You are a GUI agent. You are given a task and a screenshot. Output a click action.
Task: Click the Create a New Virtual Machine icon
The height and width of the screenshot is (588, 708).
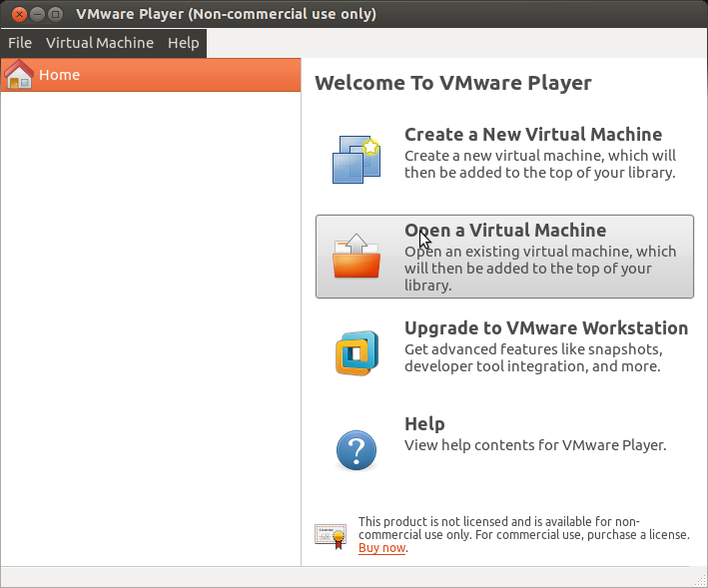coord(356,159)
